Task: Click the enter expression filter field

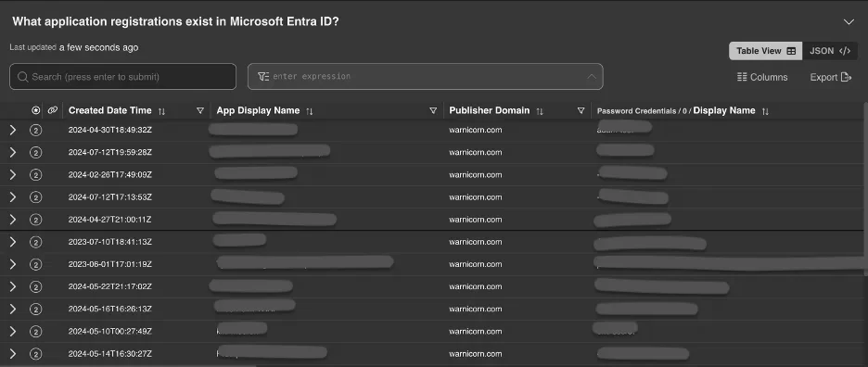Action: pyautogui.click(x=425, y=76)
